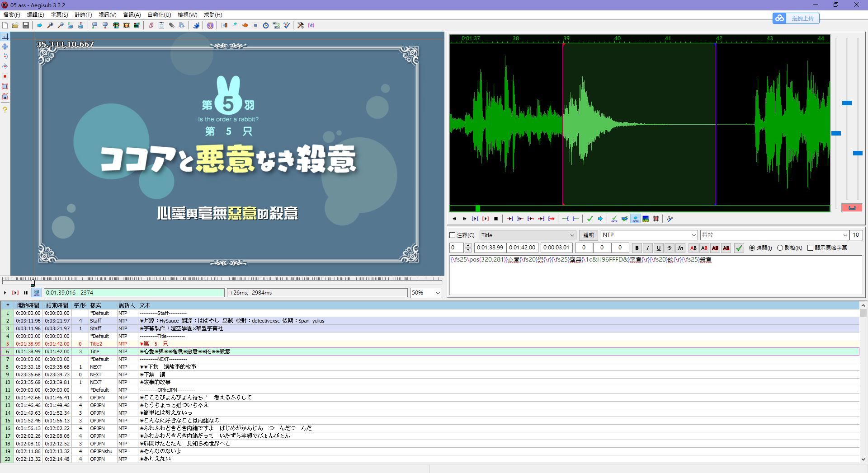This screenshot has width=868, height=473.
Task: Click the Bold B formatting button
Action: pos(637,248)
